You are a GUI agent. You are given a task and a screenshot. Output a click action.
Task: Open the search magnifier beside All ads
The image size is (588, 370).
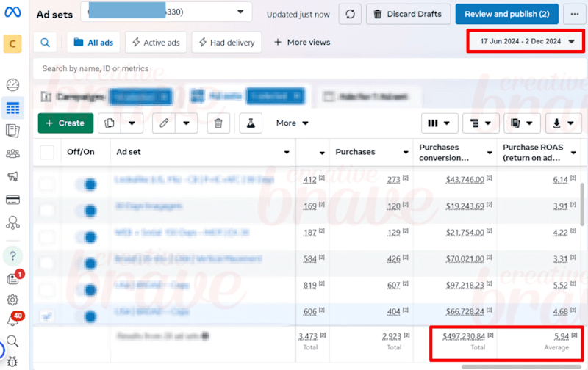45,43
